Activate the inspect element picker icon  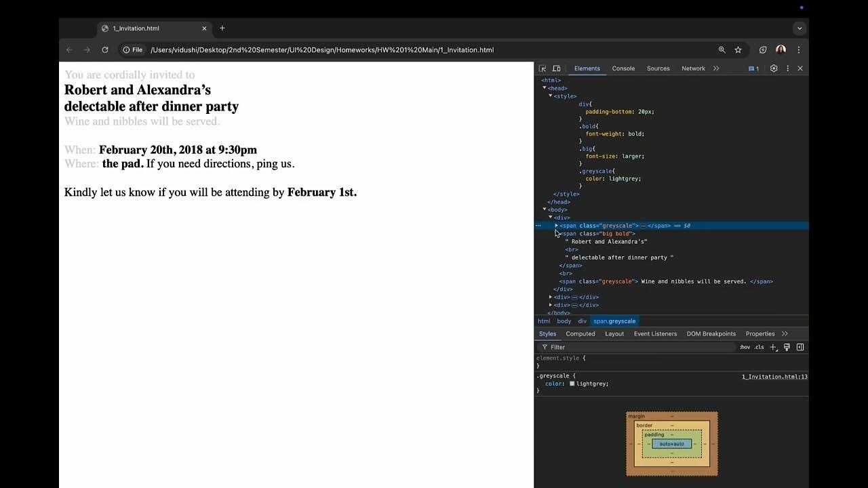coord(542,68)
